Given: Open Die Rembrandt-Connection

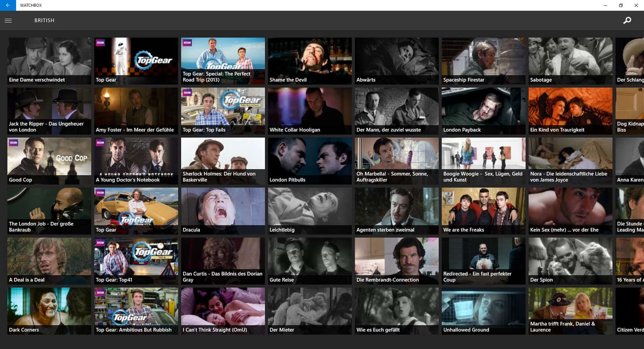Looking at the screenshot, I should 397,261.
